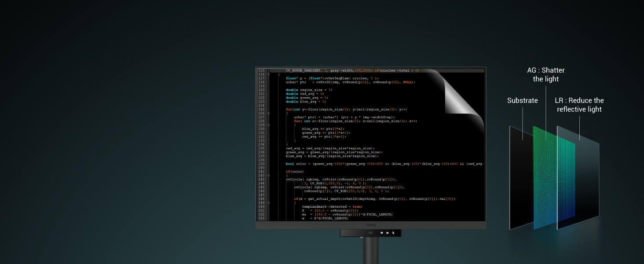Collapse the if(color) block at line 142
The image size is (644, 264).
pos(268,176)
